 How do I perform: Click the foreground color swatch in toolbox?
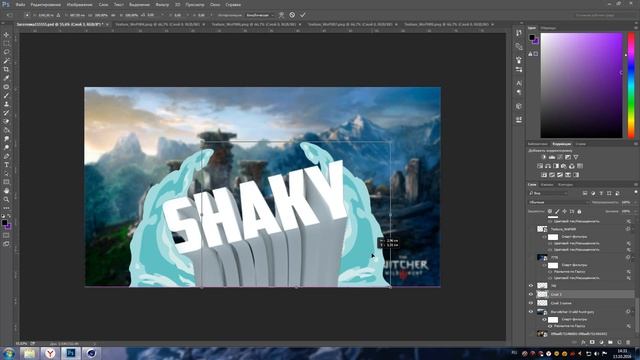4,222
